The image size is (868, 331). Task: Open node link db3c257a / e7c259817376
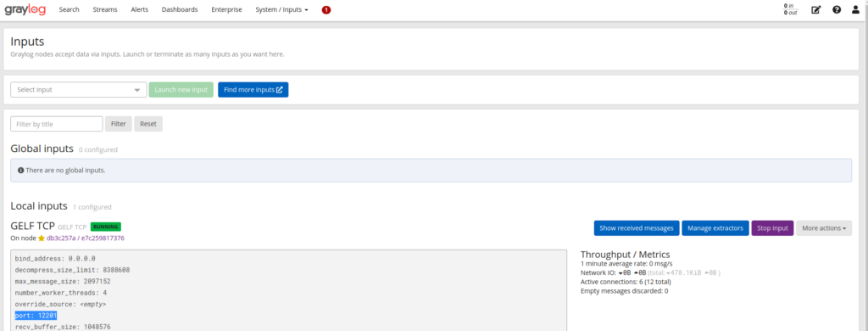pos(86,238)
